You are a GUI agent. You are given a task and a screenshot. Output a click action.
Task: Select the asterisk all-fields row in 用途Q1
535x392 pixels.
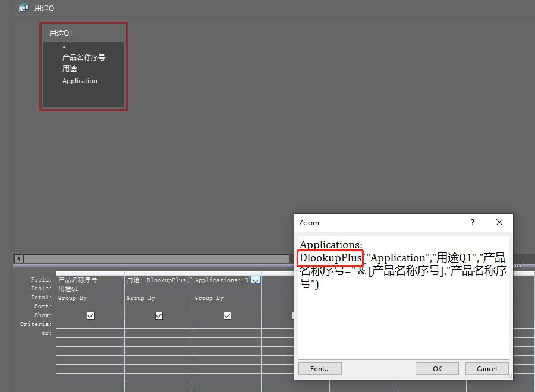[x=64, y=47]
